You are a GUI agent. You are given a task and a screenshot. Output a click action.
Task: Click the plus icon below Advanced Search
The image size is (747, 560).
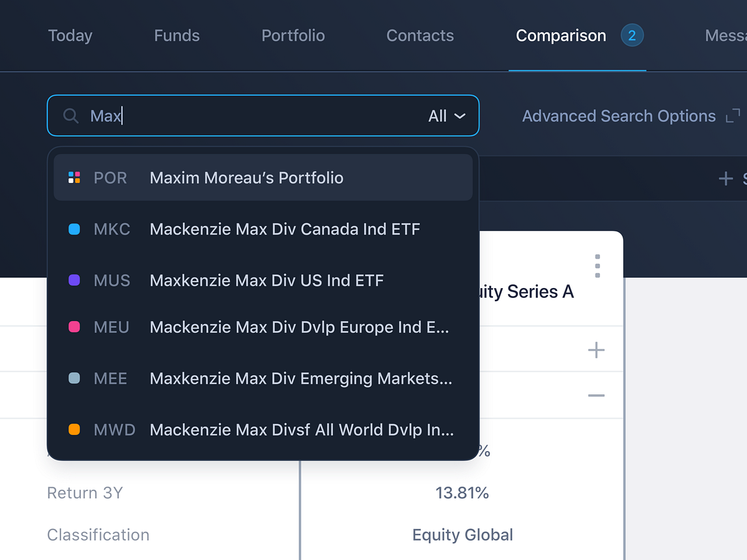(725, 179)
